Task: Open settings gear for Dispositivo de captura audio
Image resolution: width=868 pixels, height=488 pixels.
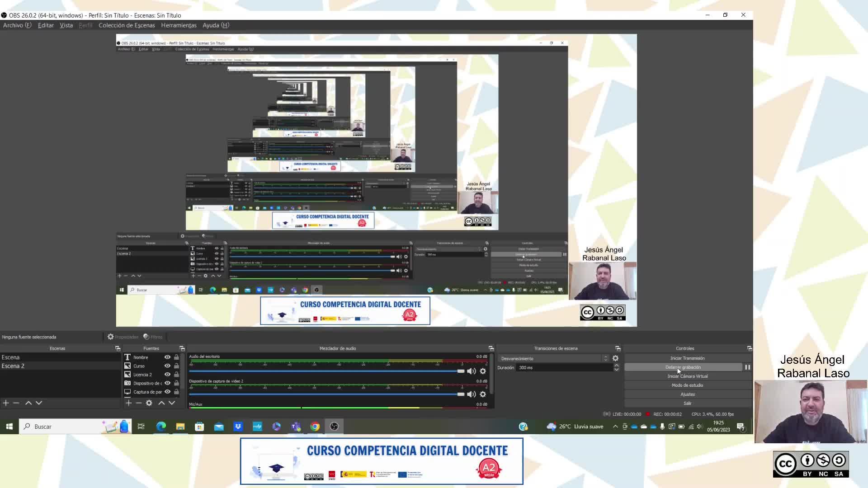Action: point(483,394)
